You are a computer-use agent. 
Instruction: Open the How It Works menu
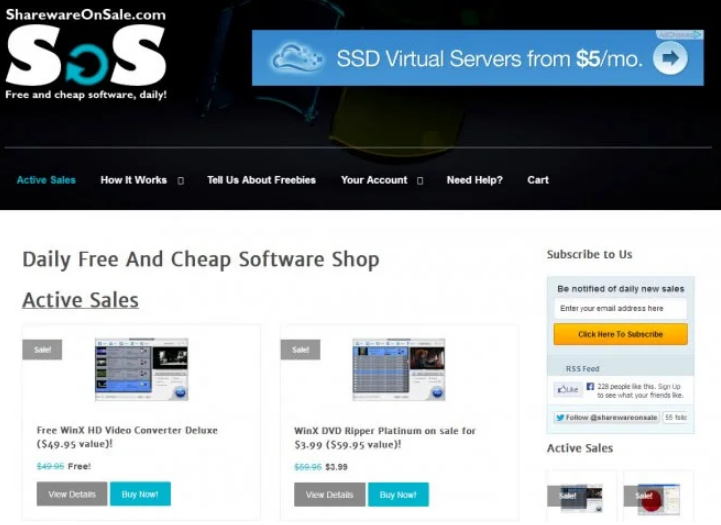pos(133,180)
